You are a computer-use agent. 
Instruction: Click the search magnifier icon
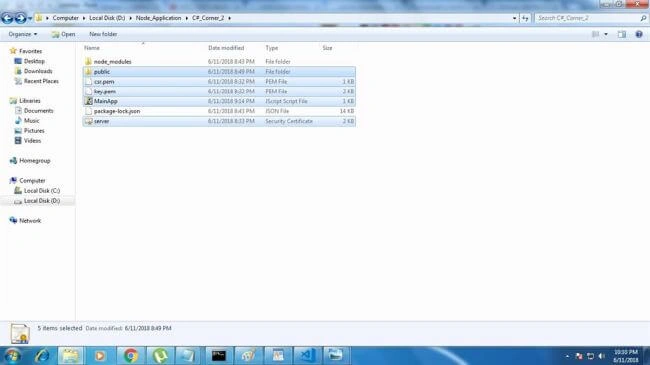pyautogui.click(x=643, y=18)
